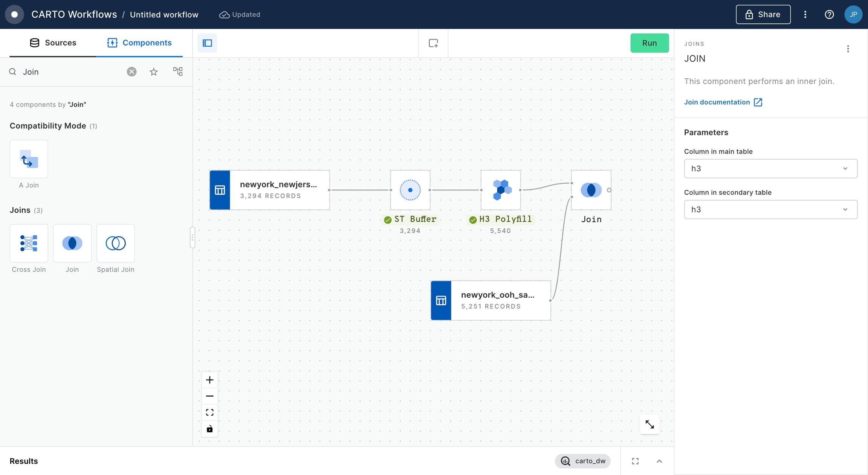
Task: Click the Results panel title
Action: tap(24, 461)
